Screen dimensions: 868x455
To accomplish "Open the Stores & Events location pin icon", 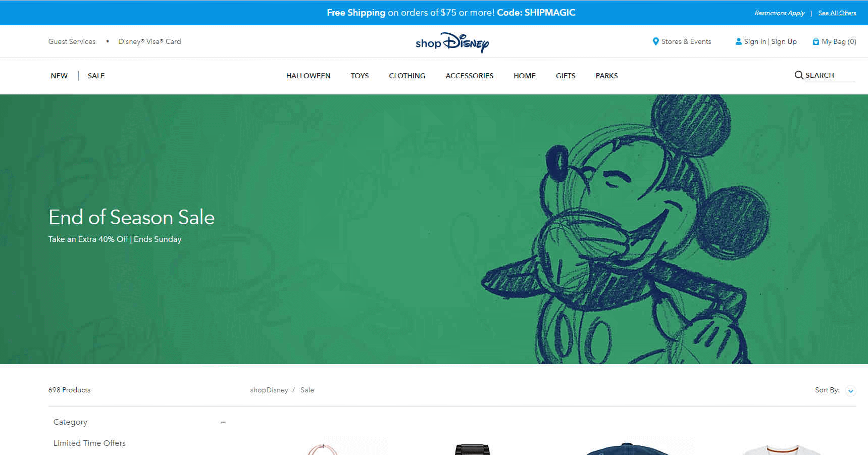I will (655, 41).
